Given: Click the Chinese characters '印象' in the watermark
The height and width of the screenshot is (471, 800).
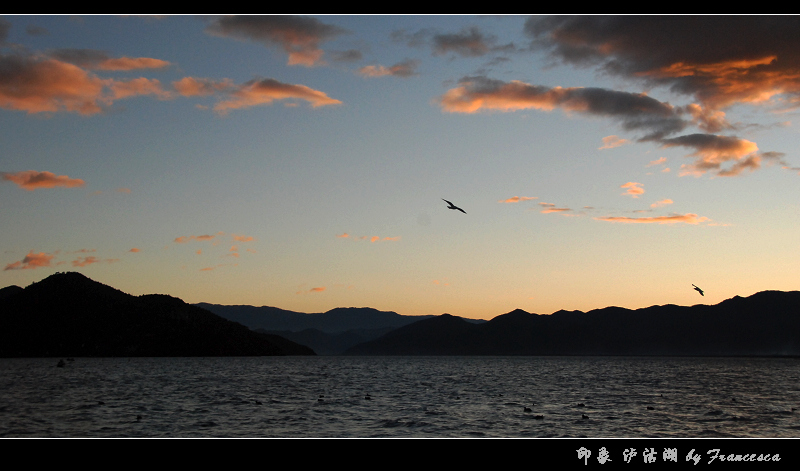Looking at the screenshot, I should click(594, 456).
